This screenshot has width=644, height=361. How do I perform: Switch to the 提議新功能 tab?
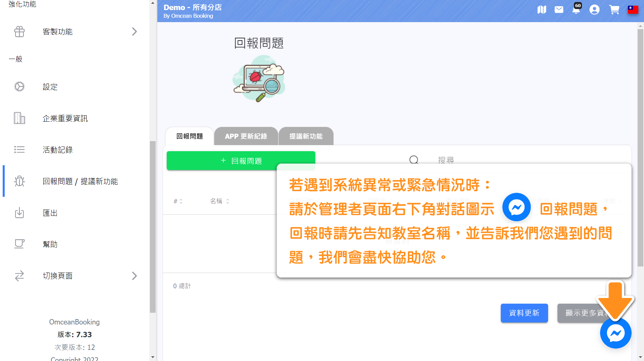click(306, 136)
